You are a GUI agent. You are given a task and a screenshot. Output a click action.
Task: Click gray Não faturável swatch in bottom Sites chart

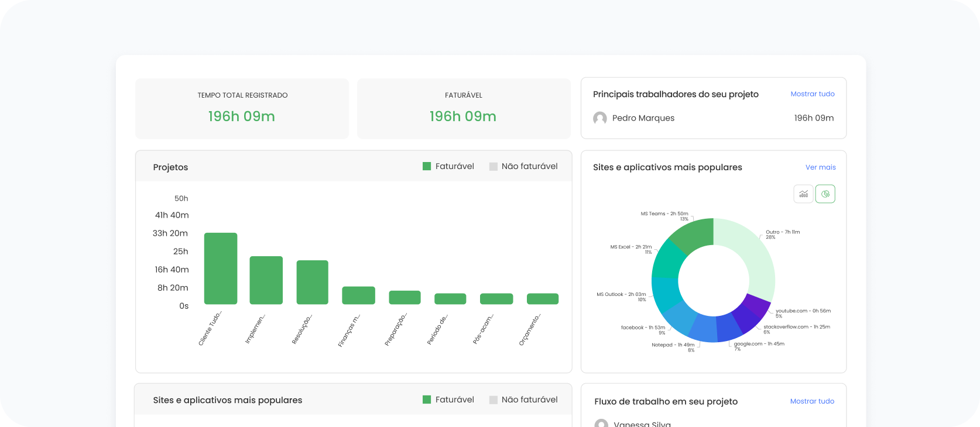click(x=494, y=400)
